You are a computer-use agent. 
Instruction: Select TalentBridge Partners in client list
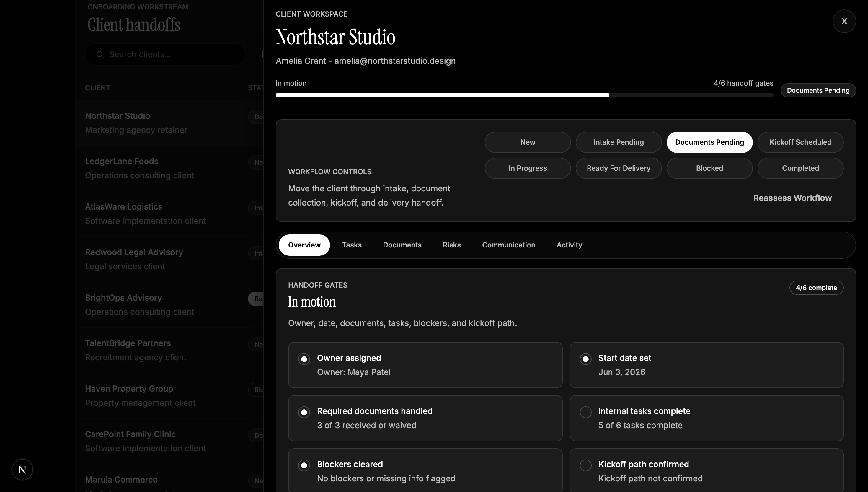click(x=169, y=351)
